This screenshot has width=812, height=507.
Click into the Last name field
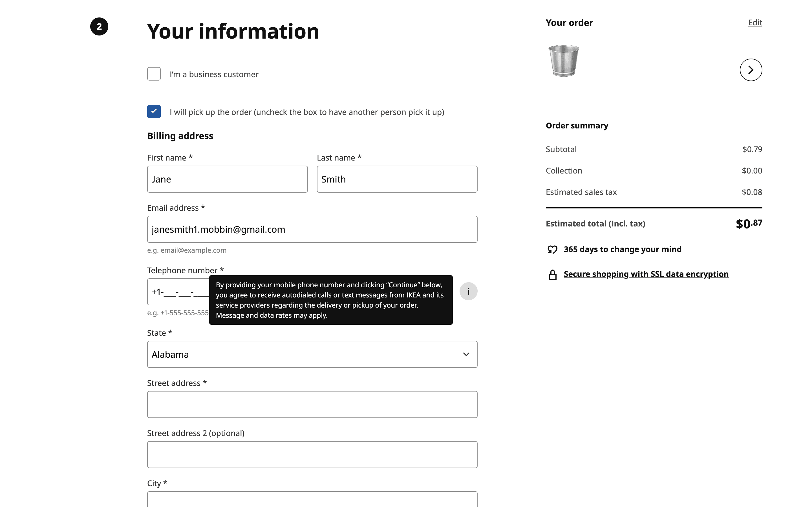397,179
